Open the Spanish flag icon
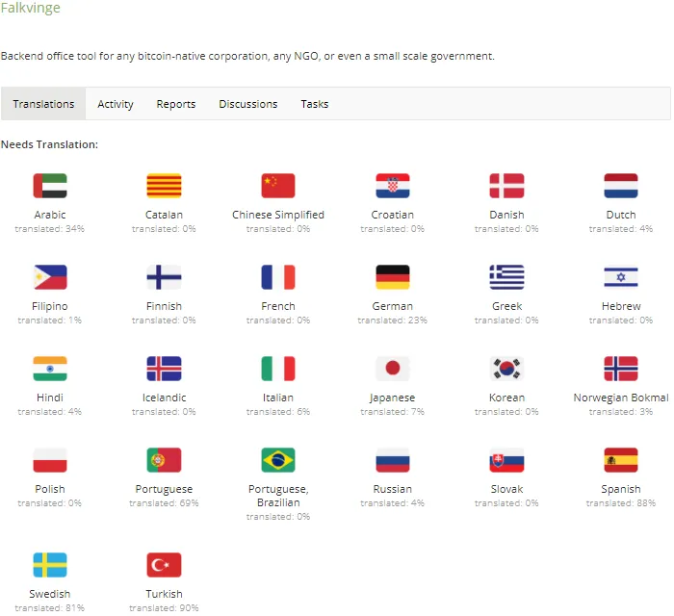Screen dimensions: 674x616 [621, 460]
